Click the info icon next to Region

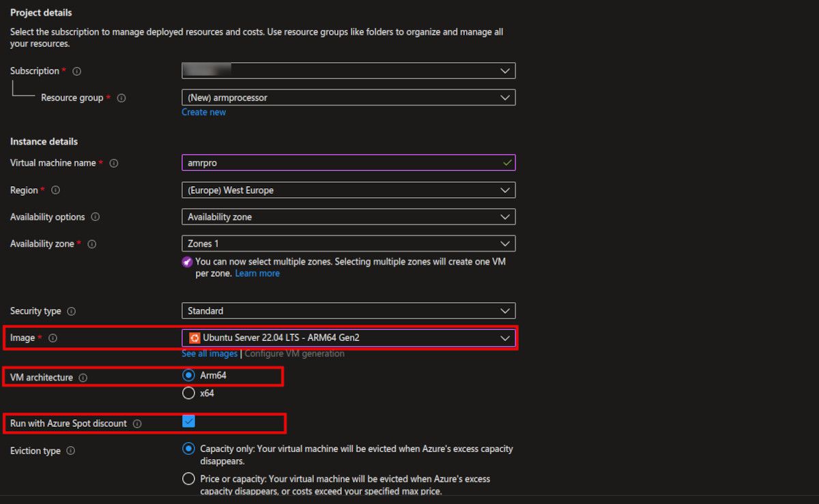tap(56, 190)
